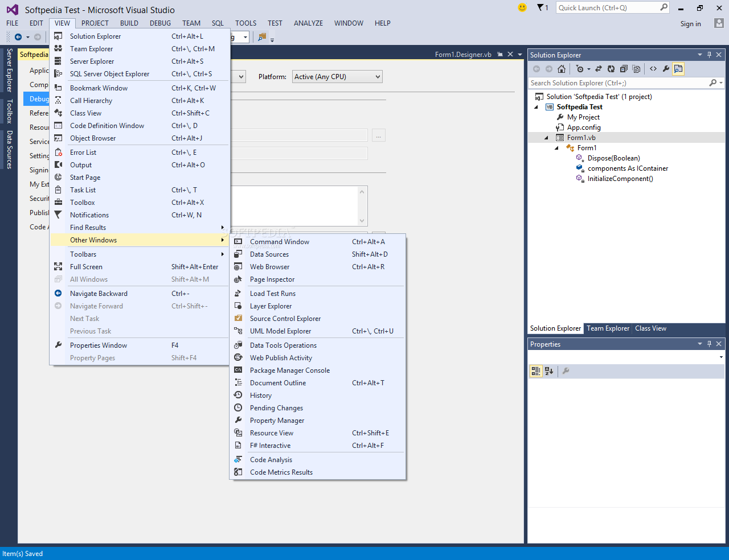Screen dimensions: 729x560
Task: Select App.config in Solution Explorer
Action: coord(584,127)
